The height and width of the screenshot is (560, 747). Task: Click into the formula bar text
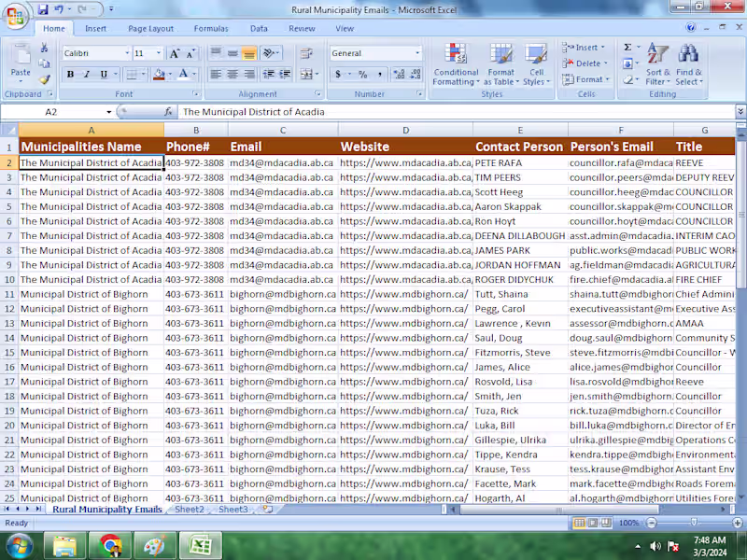click(457, 112)
